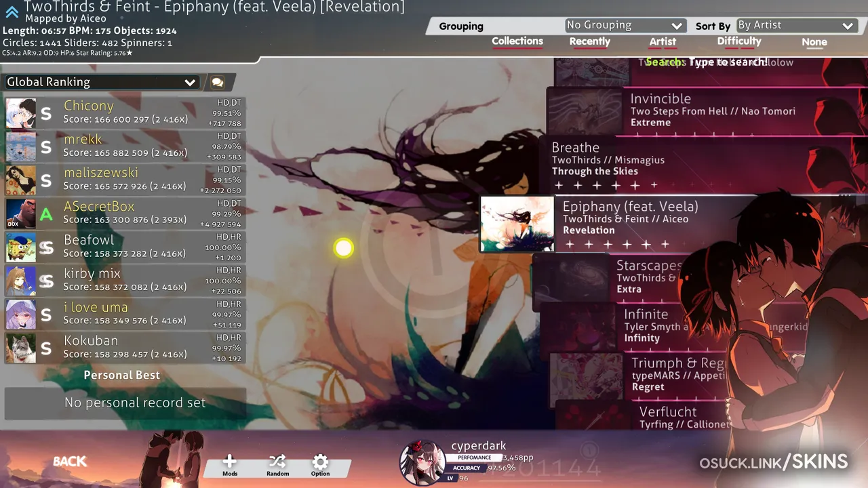
Task: Switch to None tab
Action: coord(814,42)
